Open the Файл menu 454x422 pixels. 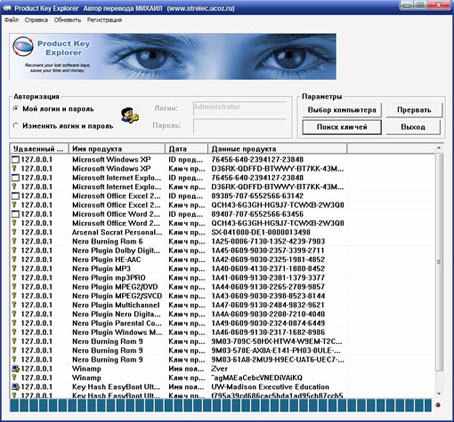pyautogui.click(x=12, y=20)
